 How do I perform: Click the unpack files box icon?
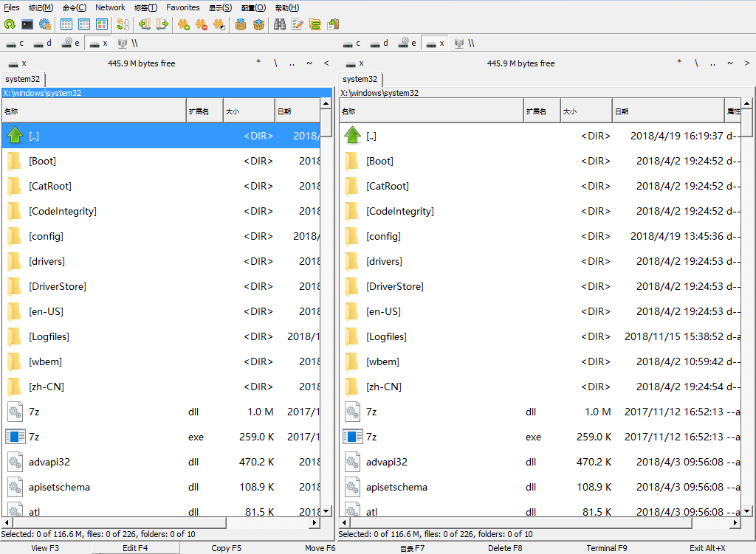[x=259, y=24]
